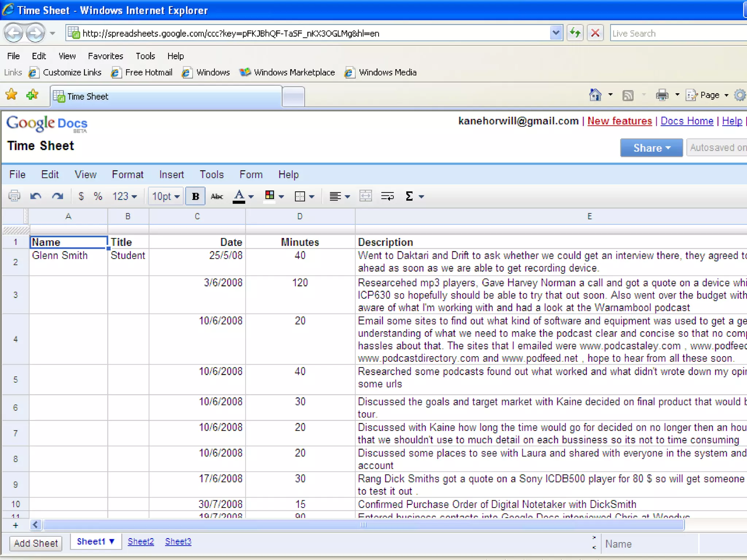Click the merge cells icon
This screenshot has height=560, width=747.
coord(365,196)
